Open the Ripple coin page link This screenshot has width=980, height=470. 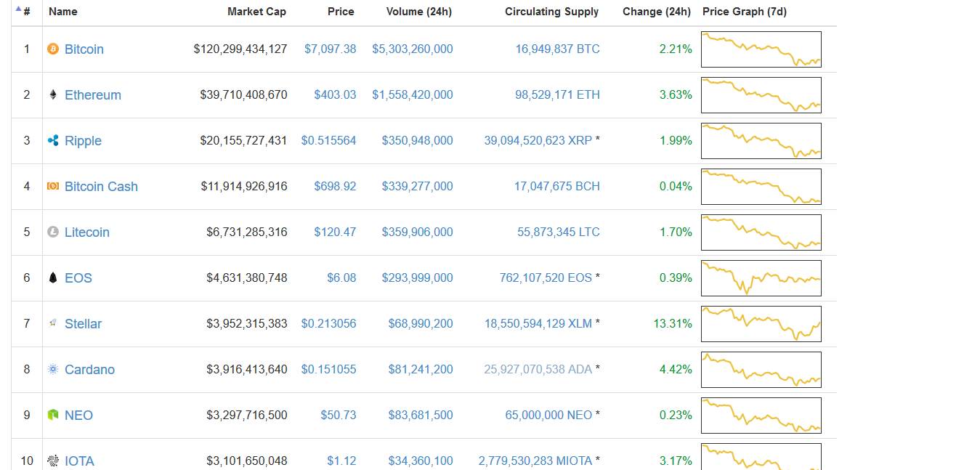coord(83,141)
